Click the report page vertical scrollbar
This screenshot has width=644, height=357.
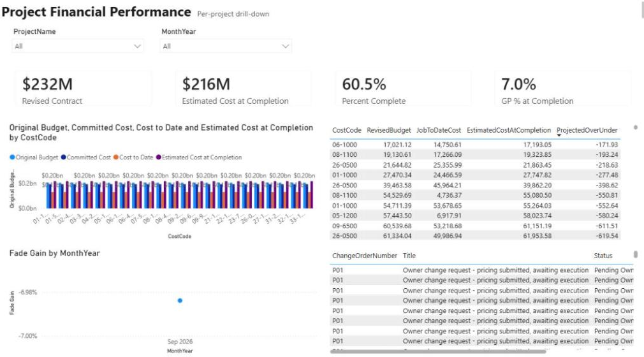pyautogui.click(x=642, y=9)
